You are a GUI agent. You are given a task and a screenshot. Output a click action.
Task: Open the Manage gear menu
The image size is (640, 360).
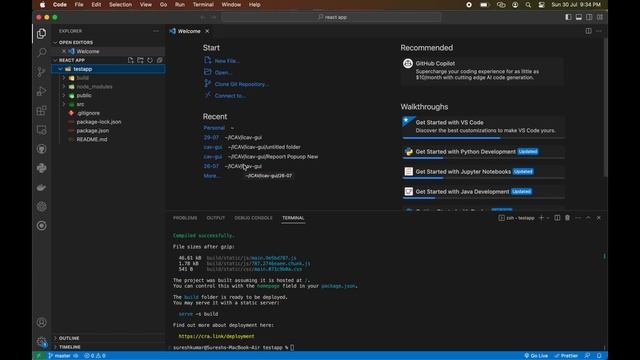coord(42,342)
